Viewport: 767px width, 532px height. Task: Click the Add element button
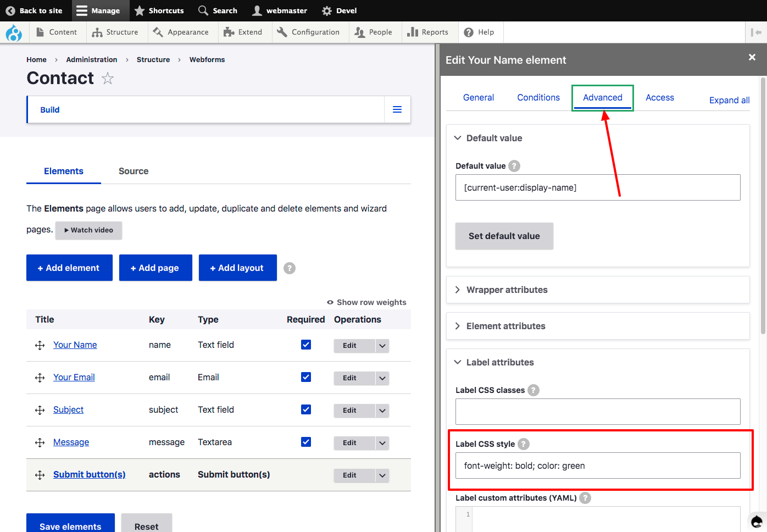pyautogui.click(x=69, y=268)
